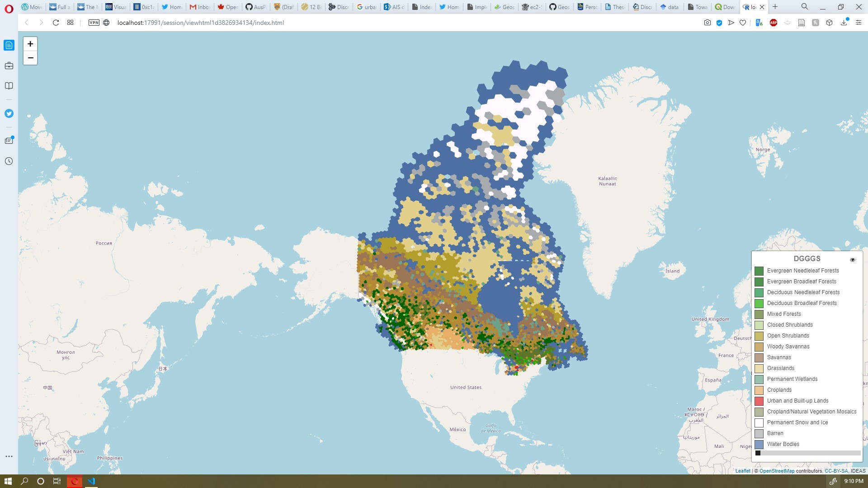
Task: Click Grasslands legend label
Action: pyautogui.click(x=781, y=368)
